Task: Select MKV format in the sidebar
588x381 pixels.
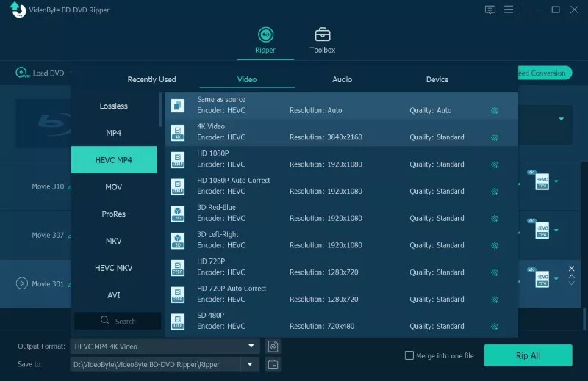Action: [113, 241]
